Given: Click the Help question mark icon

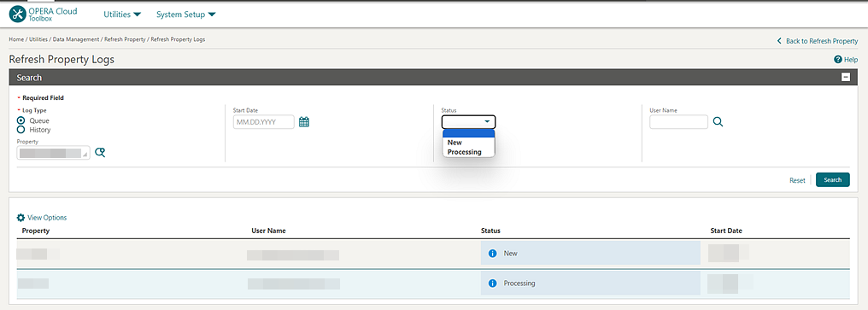Looking at the screenshot, I should (x=838, y=59).
